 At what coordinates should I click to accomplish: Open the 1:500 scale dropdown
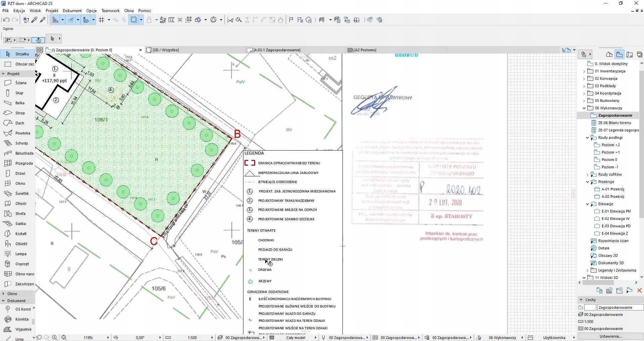pyautogui.click(x=212, y=338)
